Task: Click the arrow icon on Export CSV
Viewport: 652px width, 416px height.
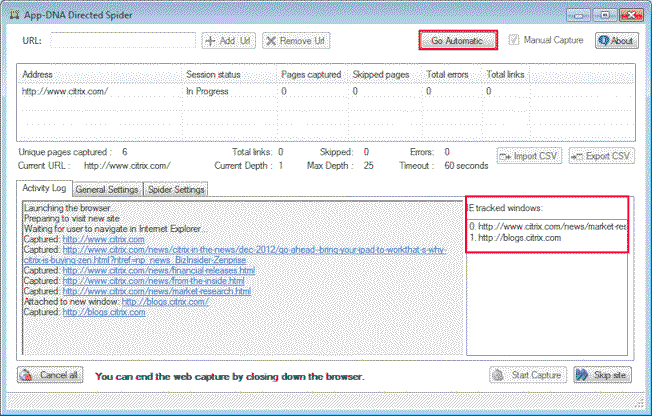Action: 578,157
